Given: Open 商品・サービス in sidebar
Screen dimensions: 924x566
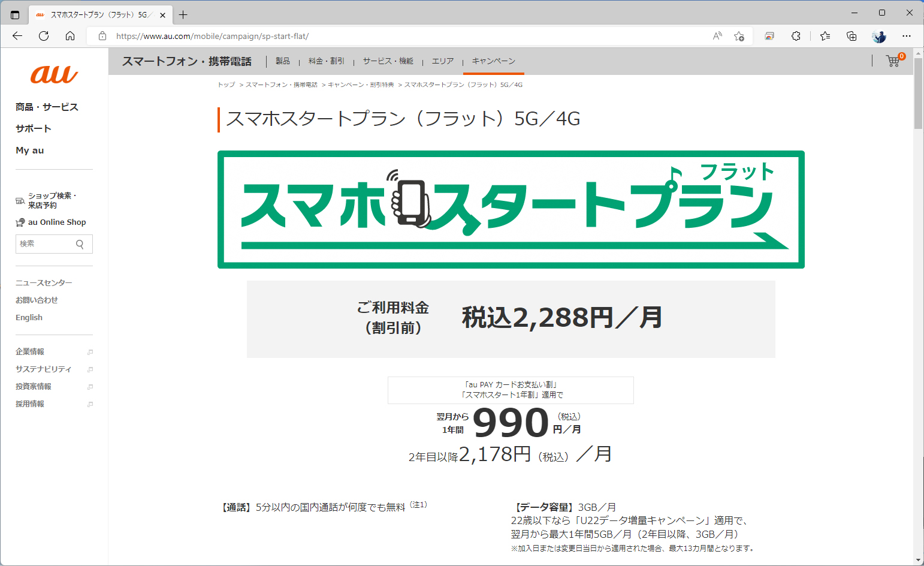Looking at the screenshot, I should (47, 107).
